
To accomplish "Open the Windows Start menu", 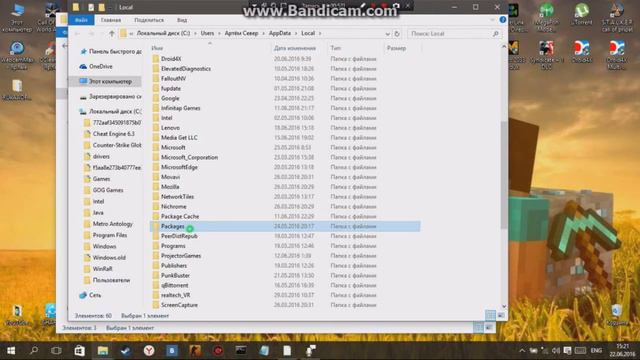I will point(11,350).
